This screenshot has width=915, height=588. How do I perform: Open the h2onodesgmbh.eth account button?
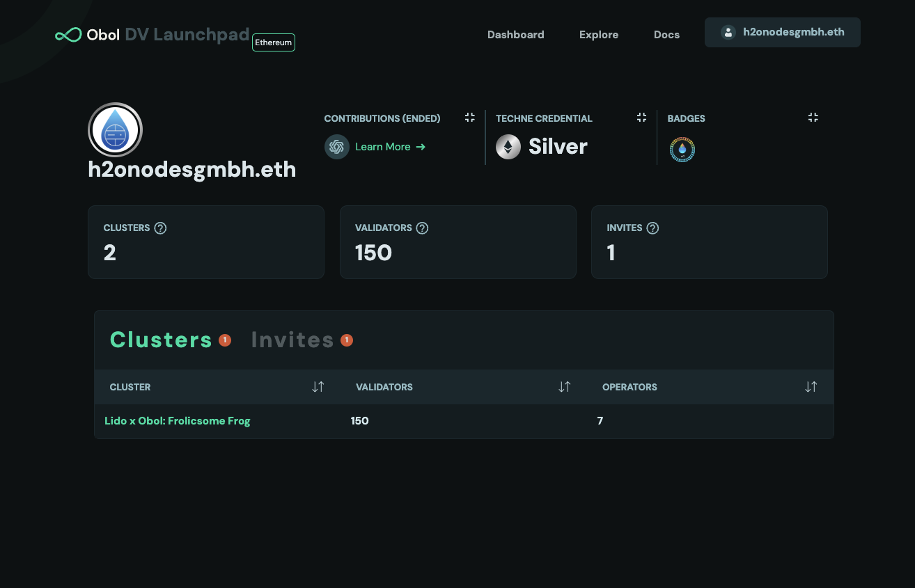click(x=783, y=33)
